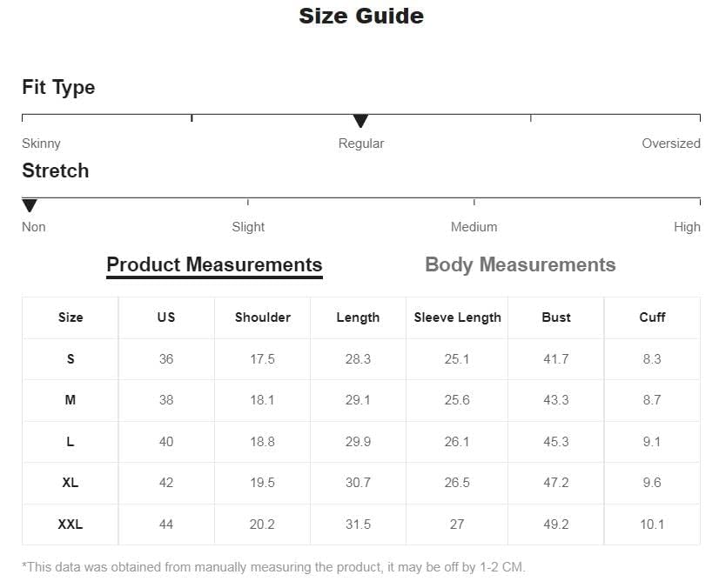719x588 pixels.
Task: Click the Skinny label on Fit Type scale
Action: (41, 144)
